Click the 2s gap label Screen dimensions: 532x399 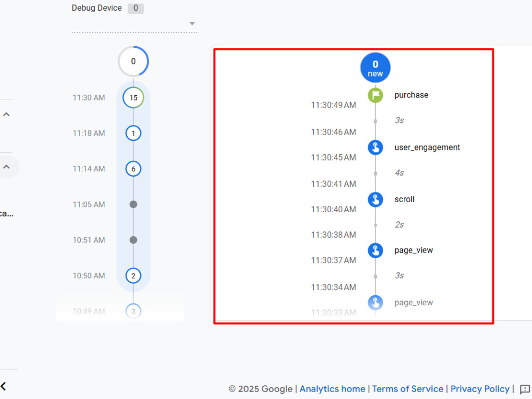(x=400, y=225)
